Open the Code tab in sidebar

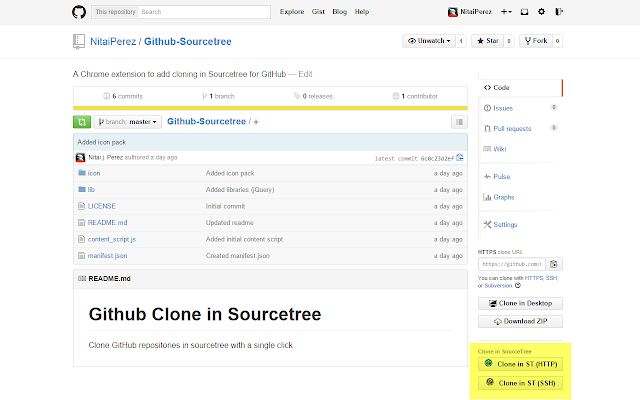pyautogui.click(x=520, y=88)
